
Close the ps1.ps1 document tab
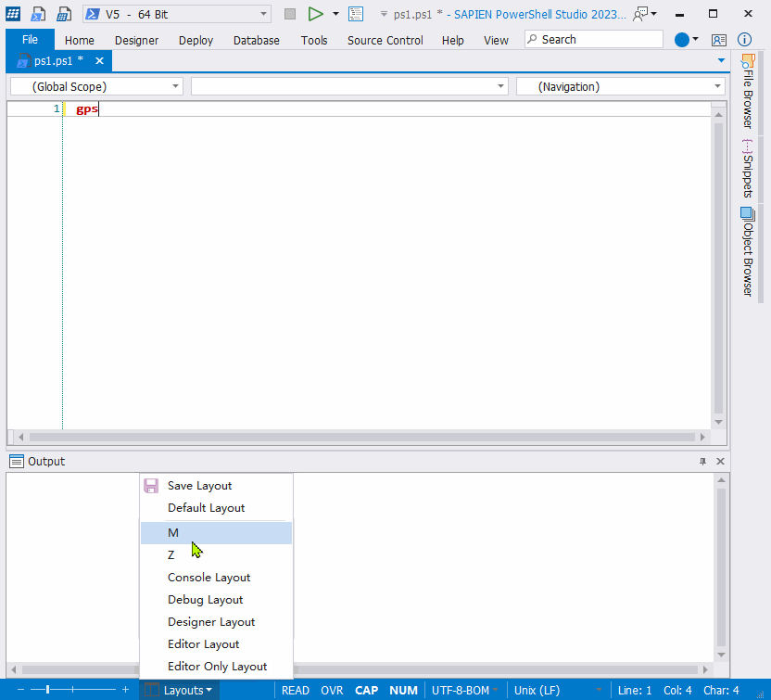(99, 60)
